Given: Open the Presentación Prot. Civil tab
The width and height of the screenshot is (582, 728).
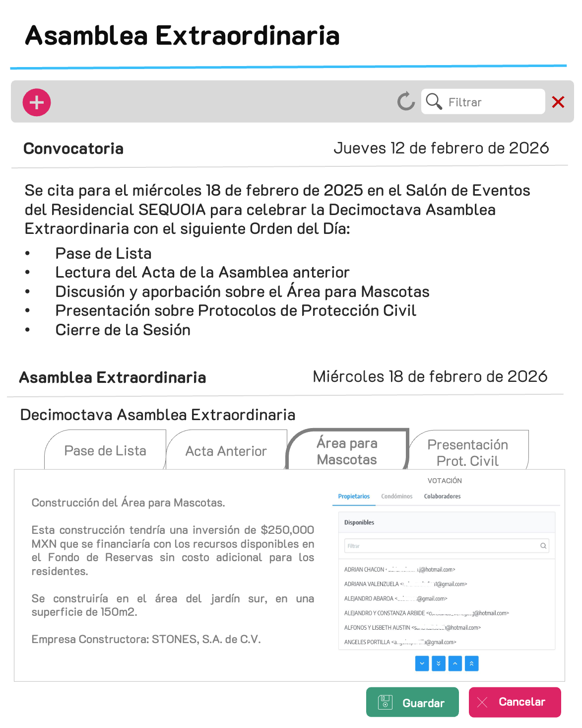Looking at the screenshot, I should pos(468,452).
